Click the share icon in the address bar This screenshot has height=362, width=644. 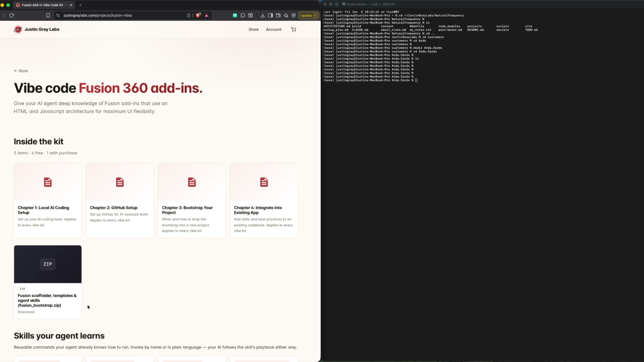(189, 15)
